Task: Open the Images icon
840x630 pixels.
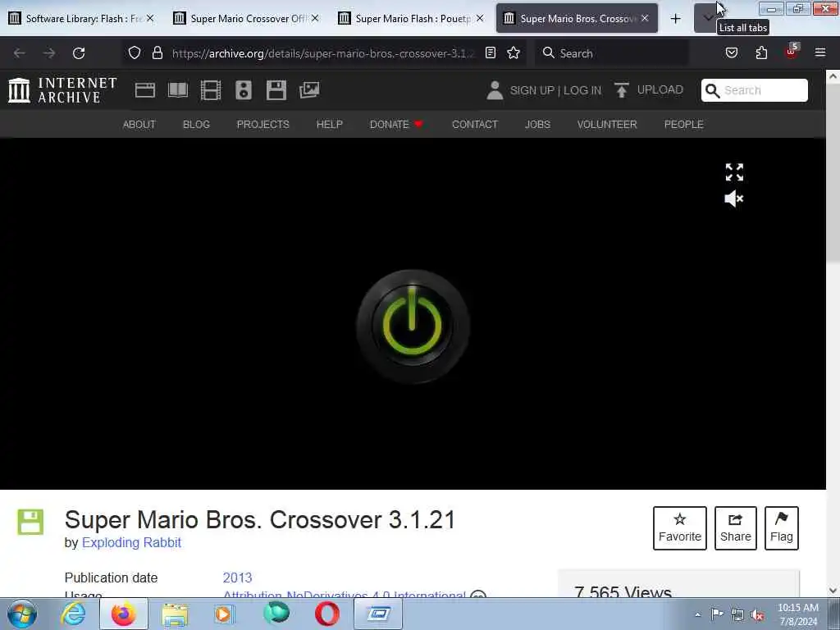Action: pos(309,90)
